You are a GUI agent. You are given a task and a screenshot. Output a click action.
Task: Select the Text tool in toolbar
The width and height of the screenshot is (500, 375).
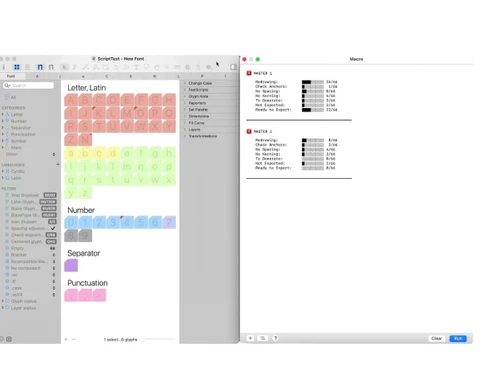point(136,67)
